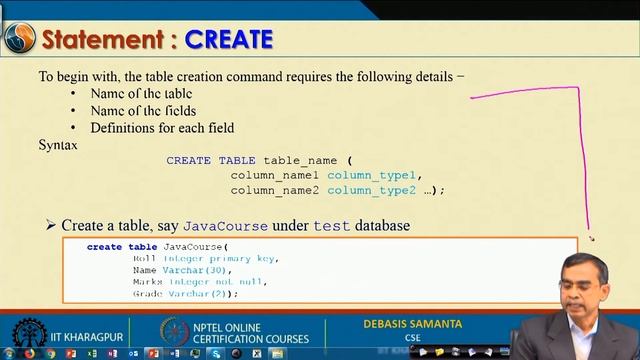Screen dimensions: 640x360
Task: Click the yellow icon in the floating toolbar
Action: point(440,352)
